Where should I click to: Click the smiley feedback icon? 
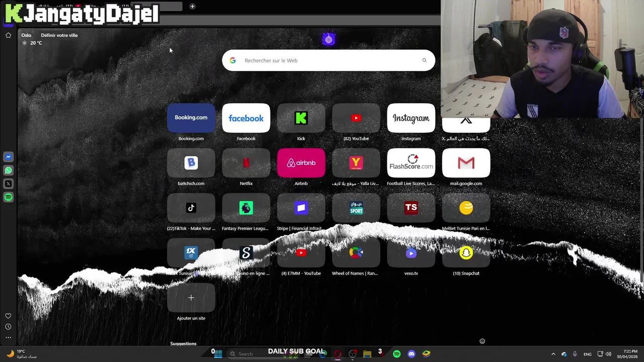click(x=482, y=341)
